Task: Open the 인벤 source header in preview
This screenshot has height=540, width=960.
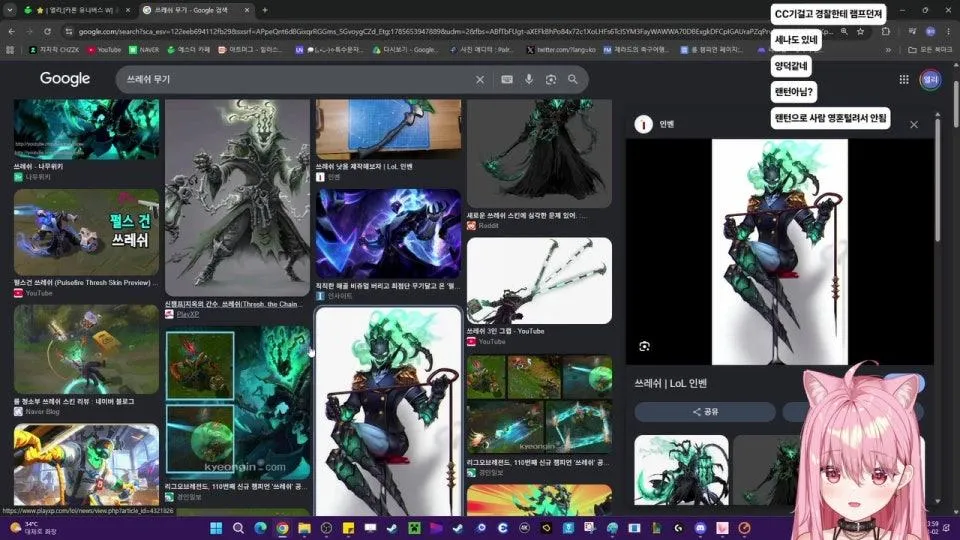Action: pos(654,124)
